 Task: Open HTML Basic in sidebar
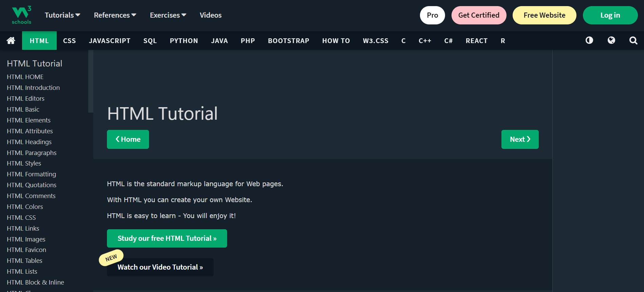pos(23,110)
